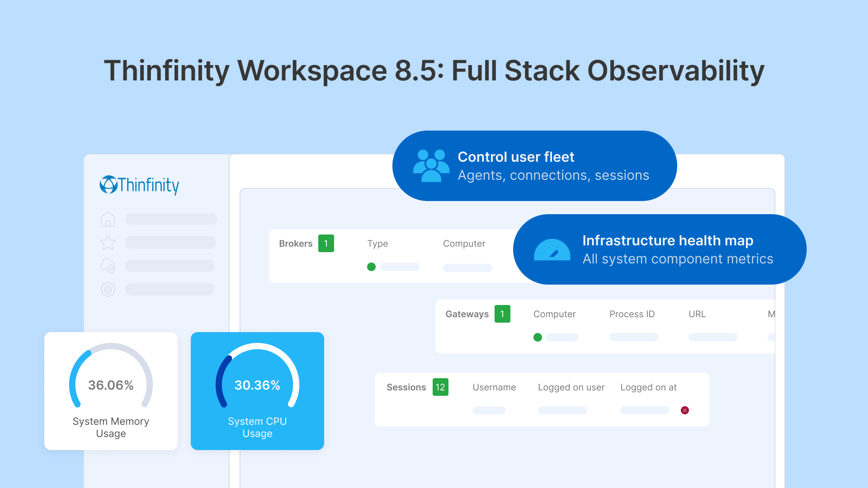Open the cloud settings sidebar icon
This screenshot has width=868, height=488.
108,266
